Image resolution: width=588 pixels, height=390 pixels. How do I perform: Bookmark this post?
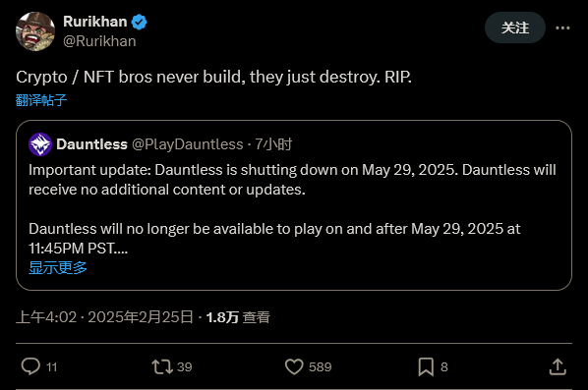426,366
